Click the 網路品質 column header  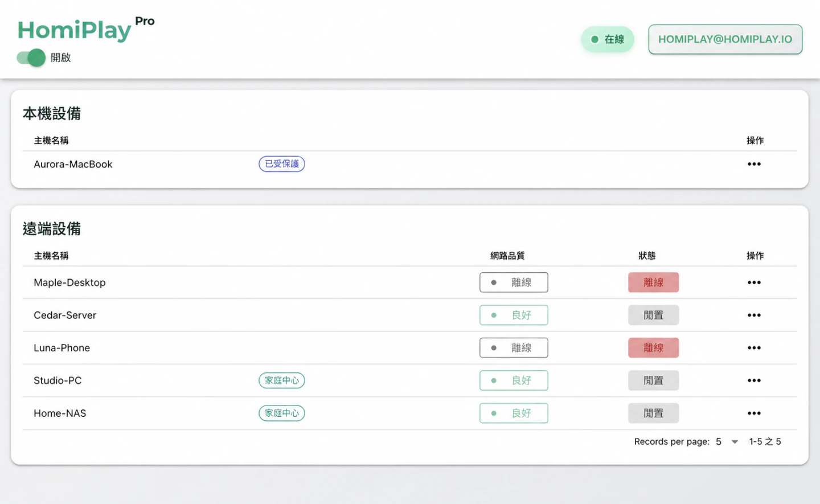click(507, 256)
